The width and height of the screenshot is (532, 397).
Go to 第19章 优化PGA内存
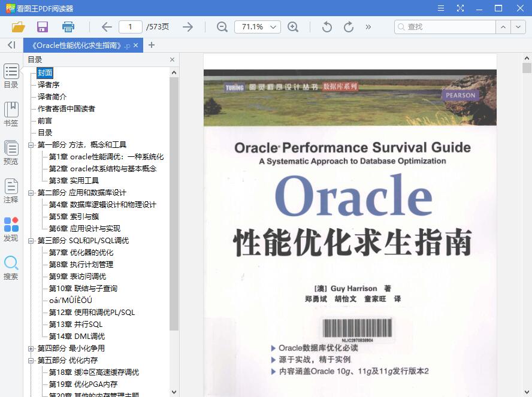pos(83,384)
